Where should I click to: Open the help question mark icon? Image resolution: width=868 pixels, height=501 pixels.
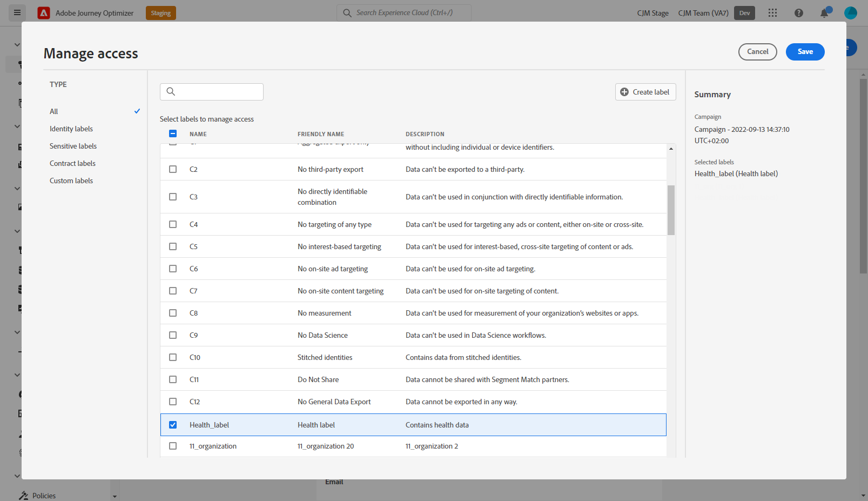pos(798,13)
